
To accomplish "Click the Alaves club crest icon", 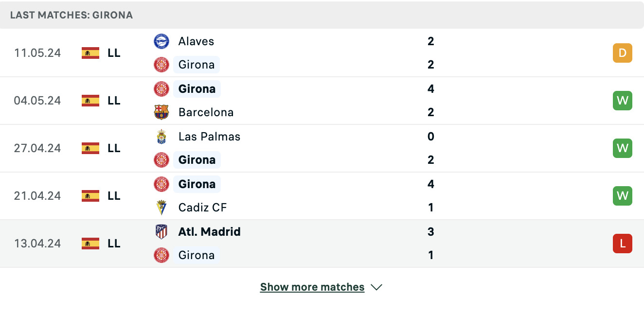I will tap(161, 41).
